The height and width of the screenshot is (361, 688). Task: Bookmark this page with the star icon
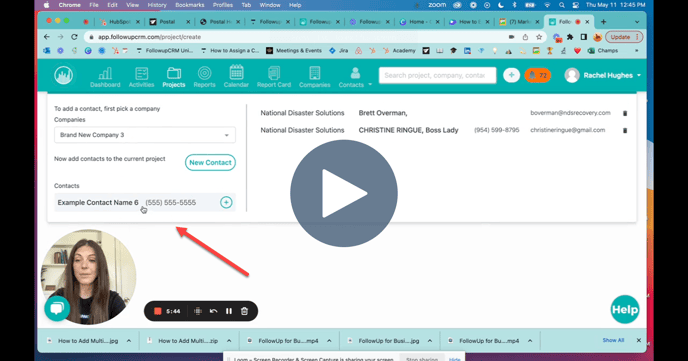(539, 37)
